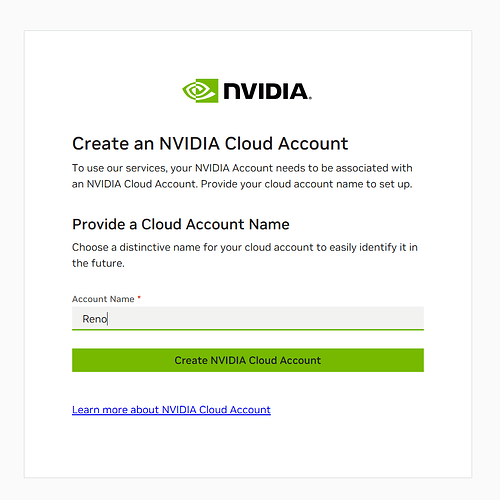This screenshot has width=500, height=500.
Task: Click the word 'Create' on the green button
Action: click(191, 360)
